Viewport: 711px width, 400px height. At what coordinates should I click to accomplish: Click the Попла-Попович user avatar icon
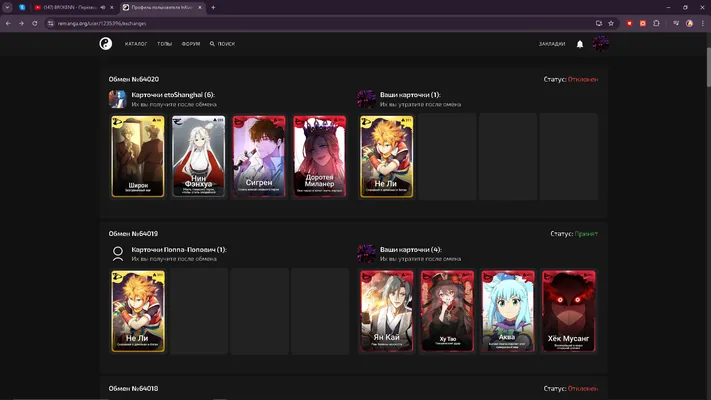coord(117,254)
